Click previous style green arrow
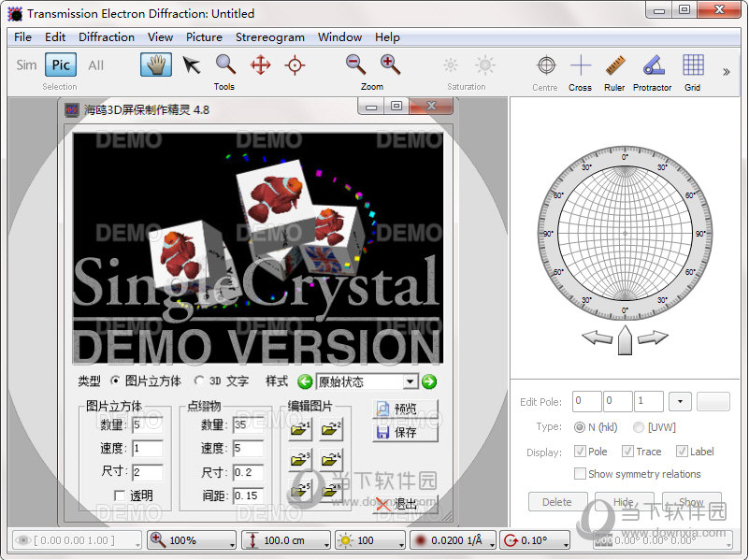Screen dimensions: 749x560 coord(305,382)
